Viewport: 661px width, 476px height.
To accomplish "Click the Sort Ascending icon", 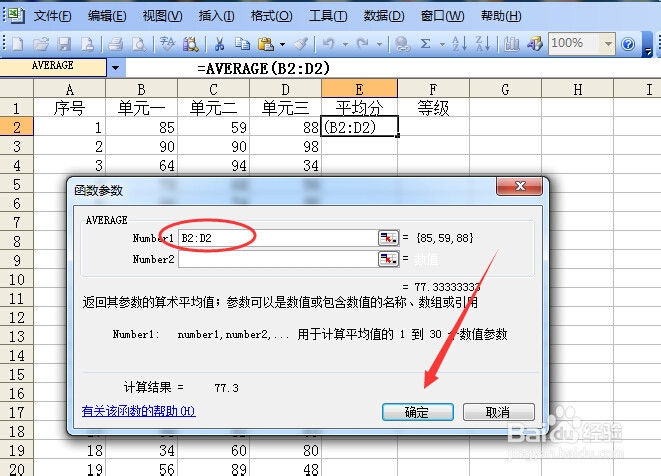I will 459,43.
